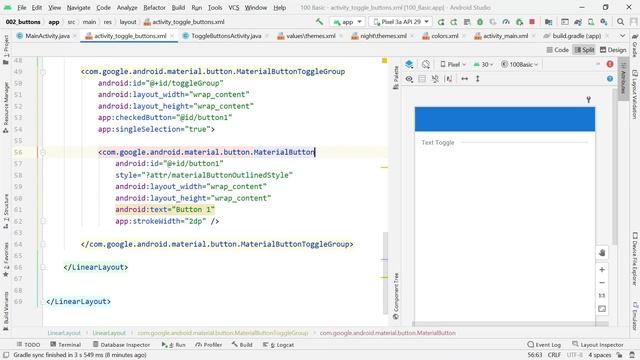Click the Search Everywhere magnifier icon
This screenshot has height=360, width=640.
[x=620, y=22]
